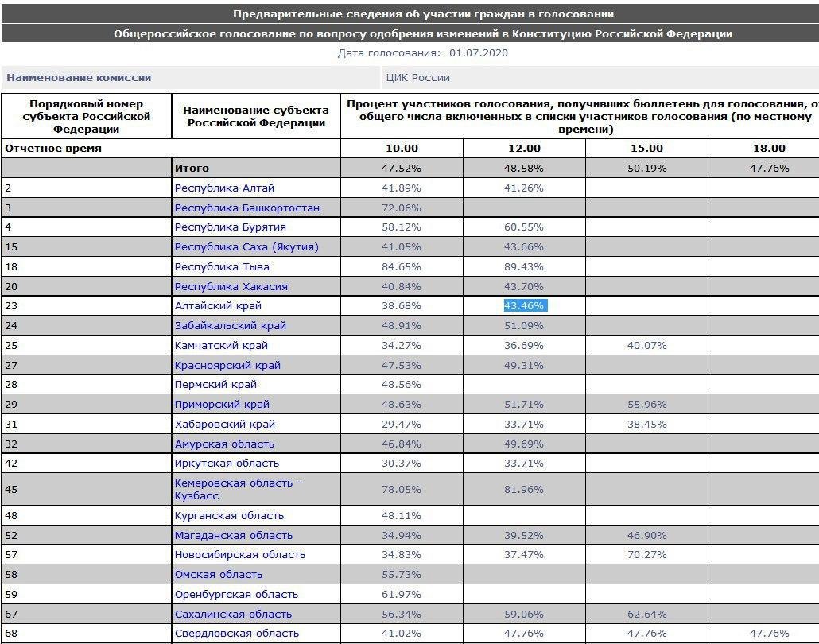Screen dimensions: 819x644
Task: Open the Республика Алтай region link
Action: 224,188
